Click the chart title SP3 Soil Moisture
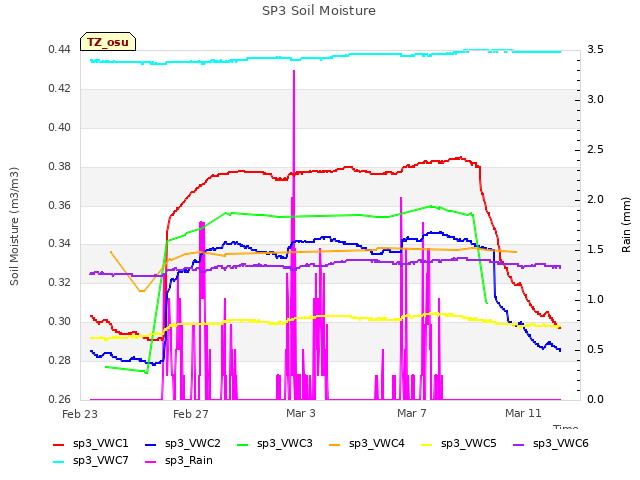The width and height of the screenshot is (640, 480). pos(319,11)
